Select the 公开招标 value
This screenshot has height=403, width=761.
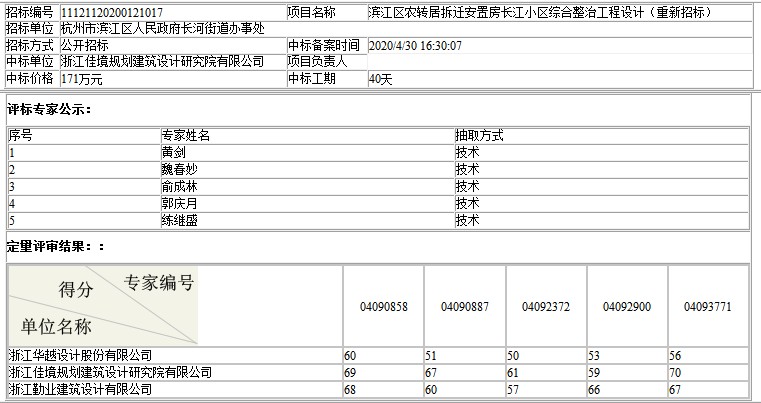pos(84,46)
